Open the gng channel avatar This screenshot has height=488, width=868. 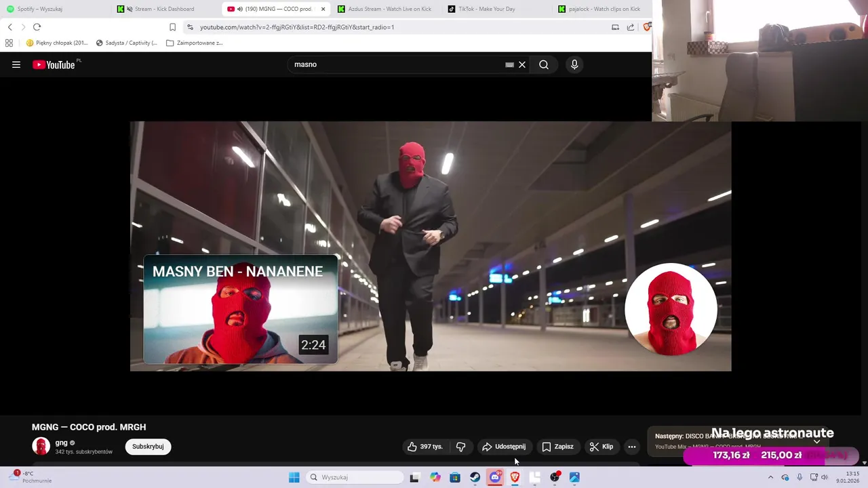tap(41, 447)
